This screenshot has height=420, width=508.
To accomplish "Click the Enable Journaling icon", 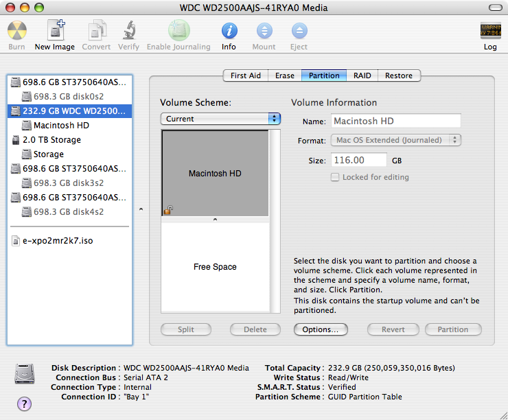I will tap(179, 30).
